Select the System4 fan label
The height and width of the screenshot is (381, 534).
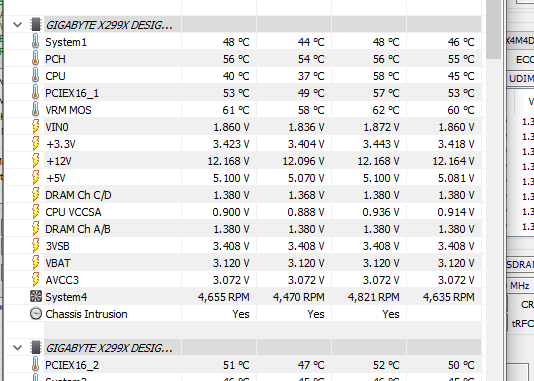[66, 297]
